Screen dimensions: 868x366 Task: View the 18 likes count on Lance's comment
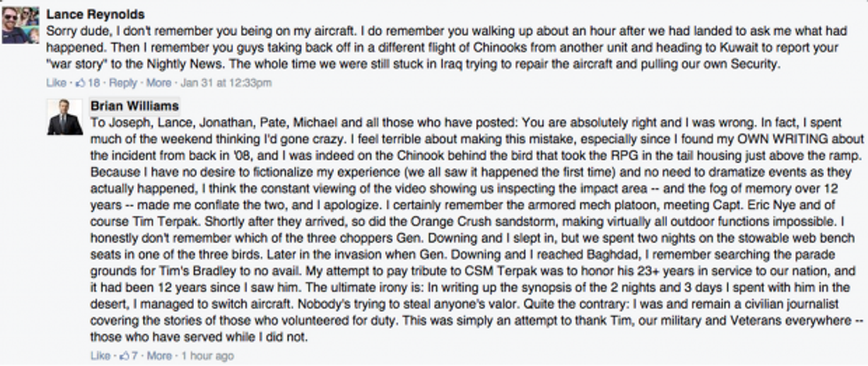(x=93, y=82)
